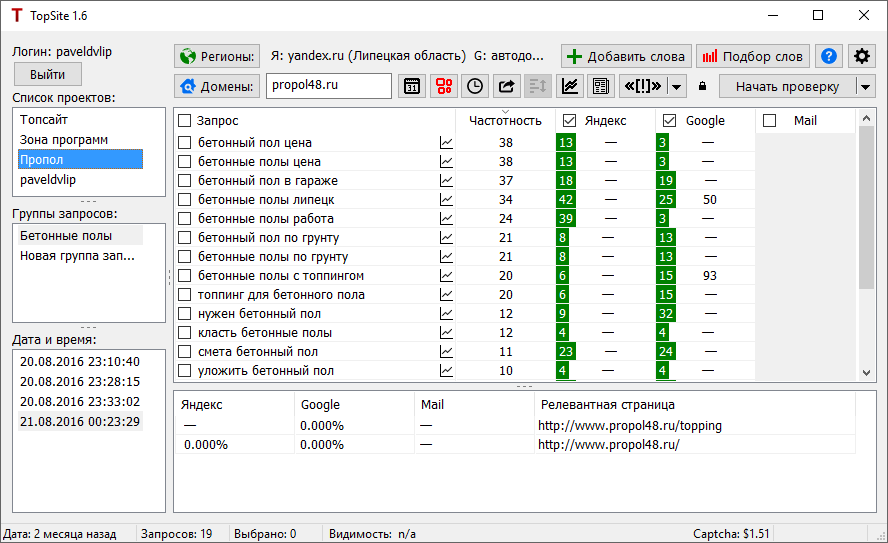Click the red grid-view toolbar icon

(x=443, y=86)
